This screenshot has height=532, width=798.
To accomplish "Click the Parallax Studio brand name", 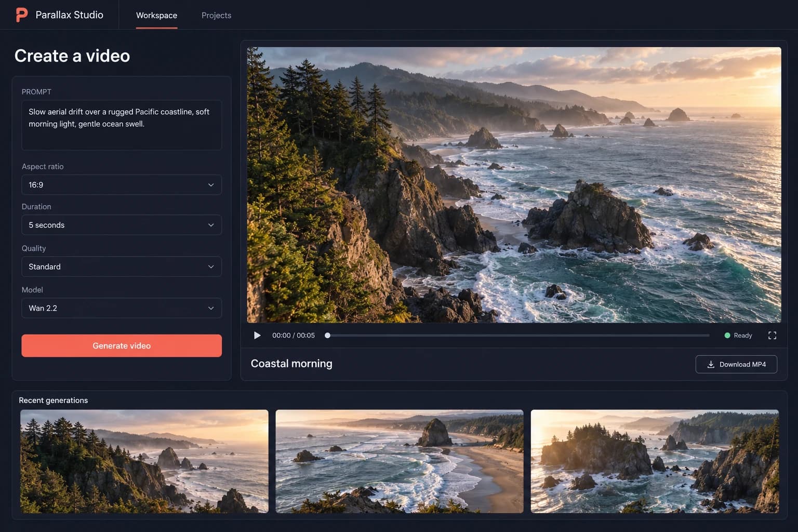I will click(70, 15).
